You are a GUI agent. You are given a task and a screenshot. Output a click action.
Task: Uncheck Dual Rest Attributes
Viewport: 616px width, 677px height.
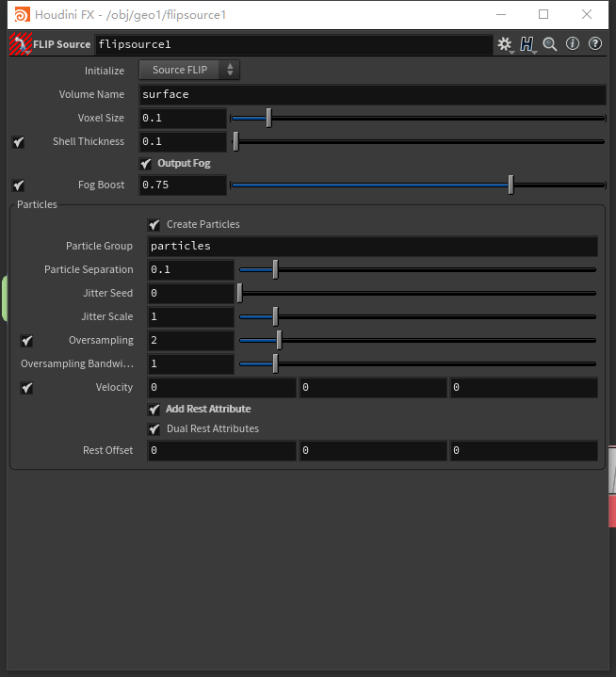[x=154, y=429]
